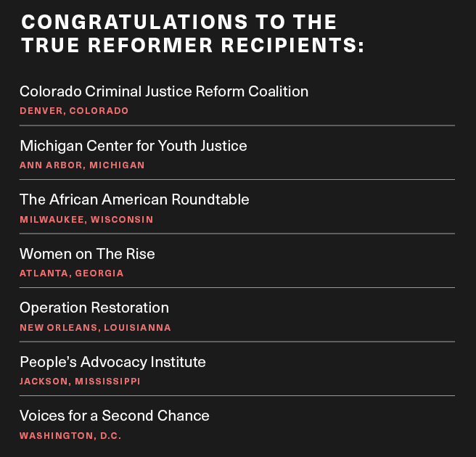Click the New Orleans, Louisianna location label
The height and width of the screenshot is (457, 476).
[95, 328]
